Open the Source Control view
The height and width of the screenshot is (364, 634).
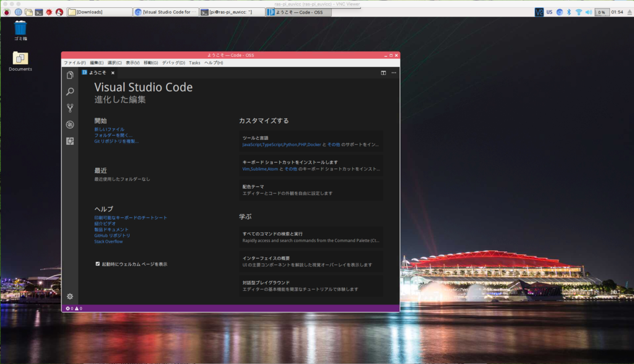[x=70, y=108]
